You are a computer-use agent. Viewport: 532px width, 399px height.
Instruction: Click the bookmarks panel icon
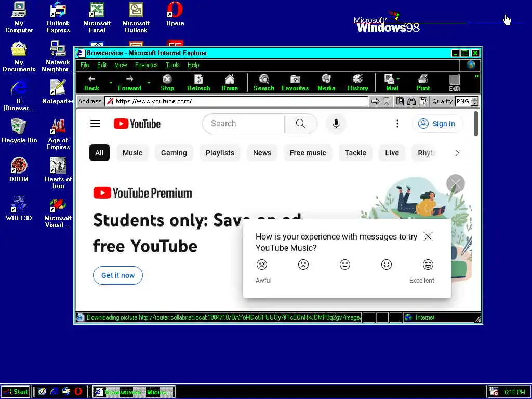[400, 101]
